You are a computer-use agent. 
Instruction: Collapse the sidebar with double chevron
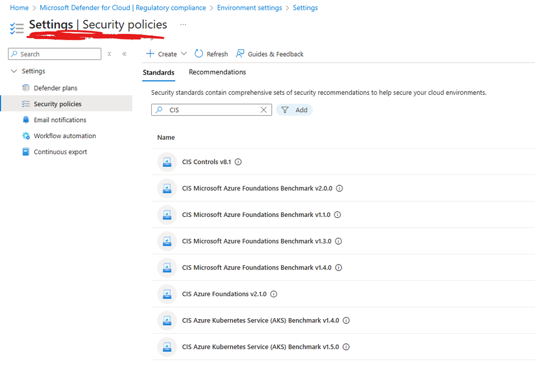tap(124, 54)
